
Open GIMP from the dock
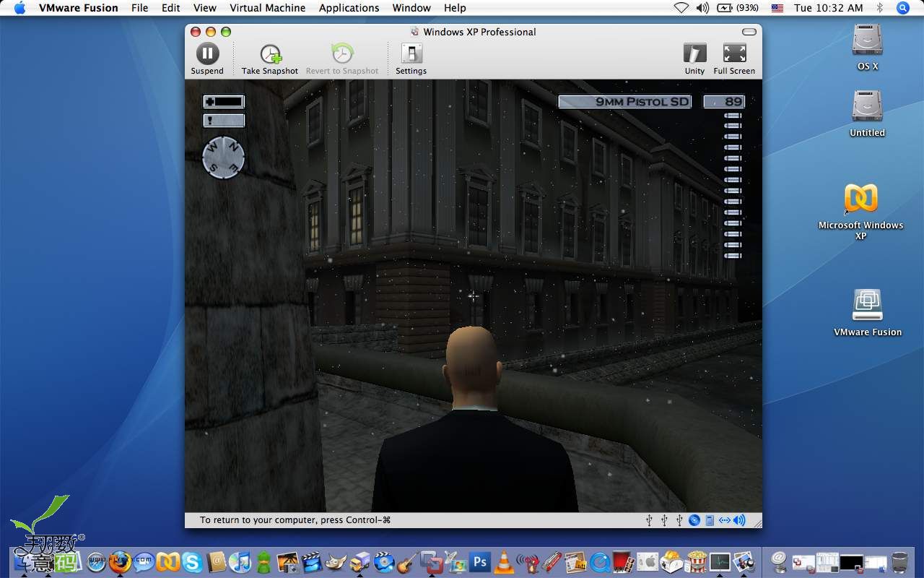pos(336,561)
